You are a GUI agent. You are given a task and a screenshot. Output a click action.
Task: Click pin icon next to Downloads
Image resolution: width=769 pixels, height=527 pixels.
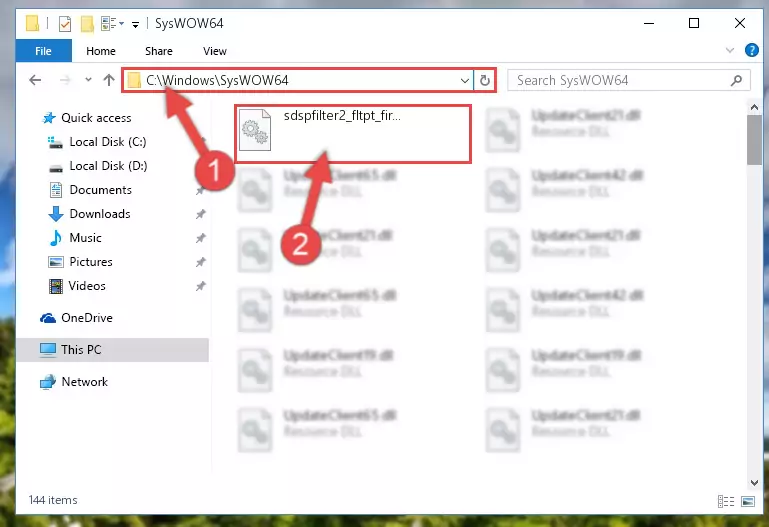click(201, 214)
